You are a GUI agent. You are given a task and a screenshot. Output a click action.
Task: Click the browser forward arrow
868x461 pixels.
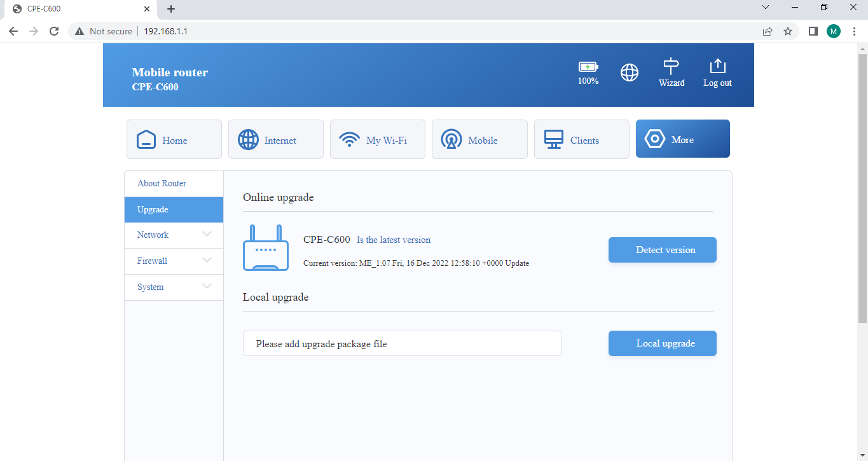[34, 31]
